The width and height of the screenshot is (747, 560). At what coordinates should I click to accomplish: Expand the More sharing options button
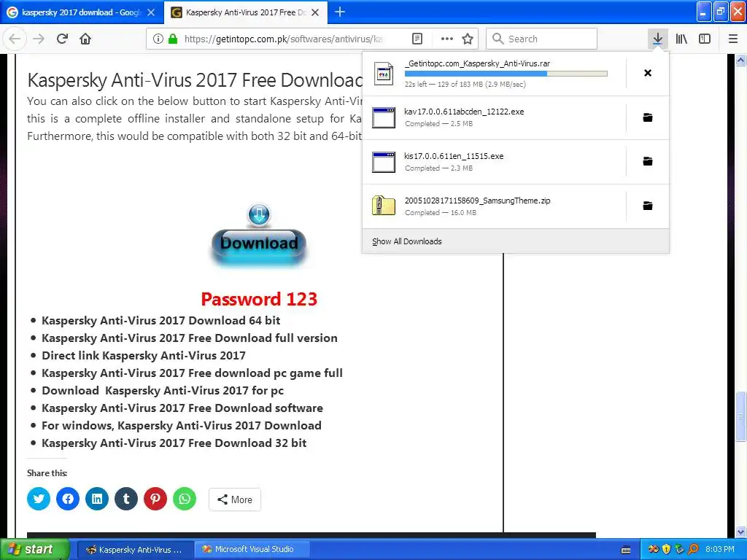click(x=234, y=499)
